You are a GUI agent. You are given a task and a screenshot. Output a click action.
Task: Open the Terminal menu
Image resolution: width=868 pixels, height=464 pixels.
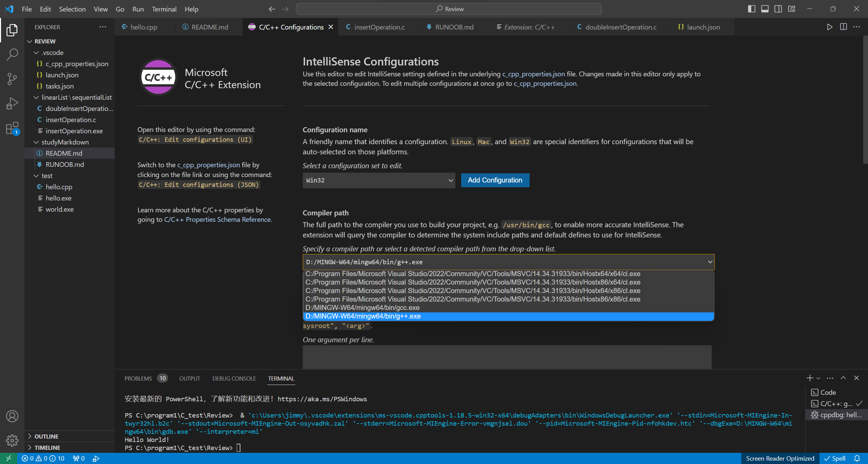pos(164,9)
